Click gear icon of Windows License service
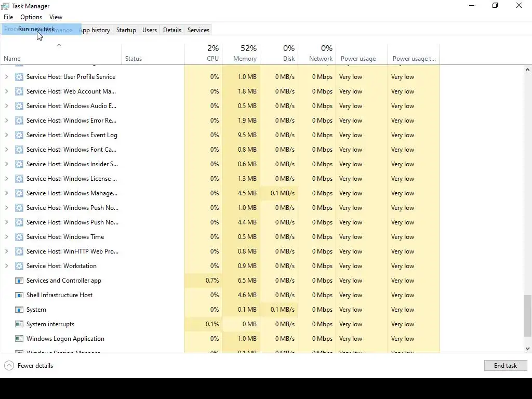The image size is (532, 399). coord(19,179)
